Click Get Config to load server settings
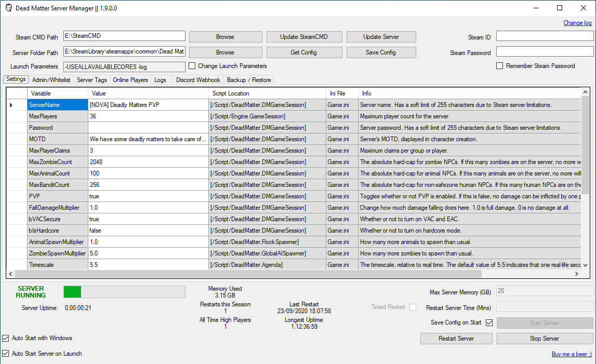 pyautogui.click(x=304, y=52)
